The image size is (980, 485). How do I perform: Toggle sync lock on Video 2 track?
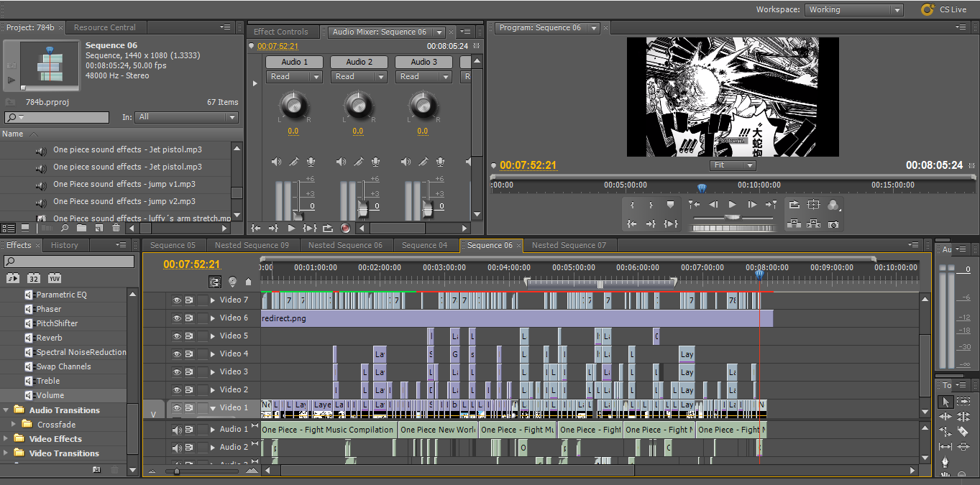pos(190,389)
